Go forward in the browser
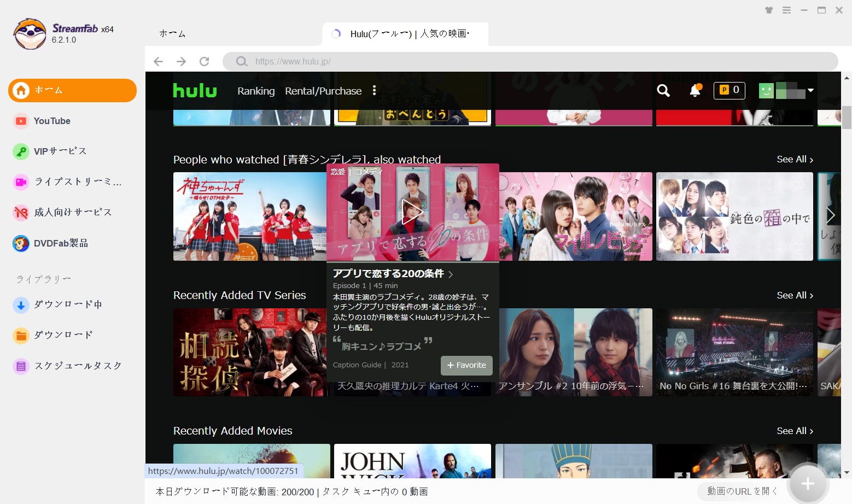 point(182,61)
